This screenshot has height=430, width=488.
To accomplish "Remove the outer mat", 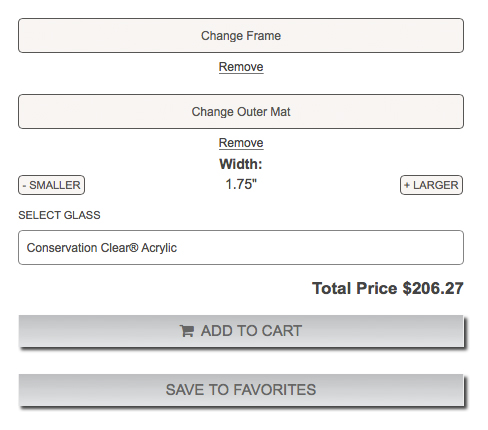I will click(x=241, y=143).
